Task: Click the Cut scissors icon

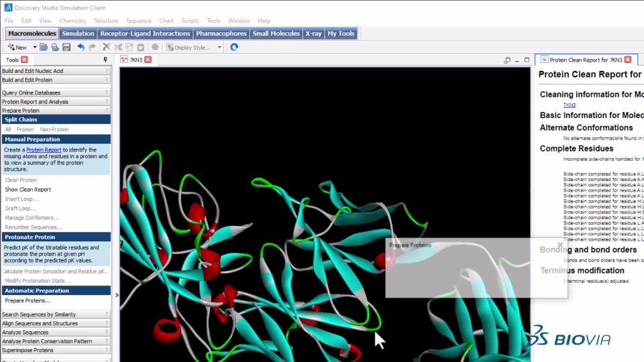Action: point(118,47)
